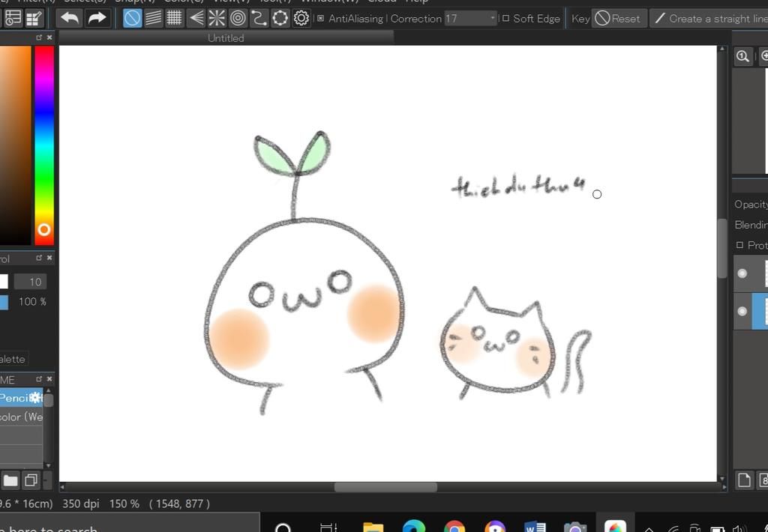The height and width of the screenshot is (532, 768).
Task: Enable the vanishing point snap
Action: click(x=196, y=19)
